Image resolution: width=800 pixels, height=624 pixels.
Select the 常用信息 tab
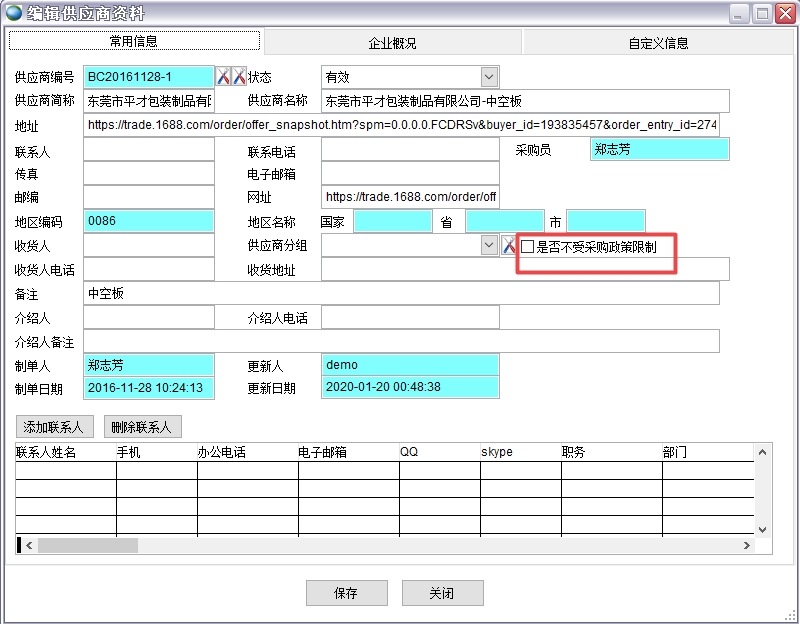click(133, 41)
